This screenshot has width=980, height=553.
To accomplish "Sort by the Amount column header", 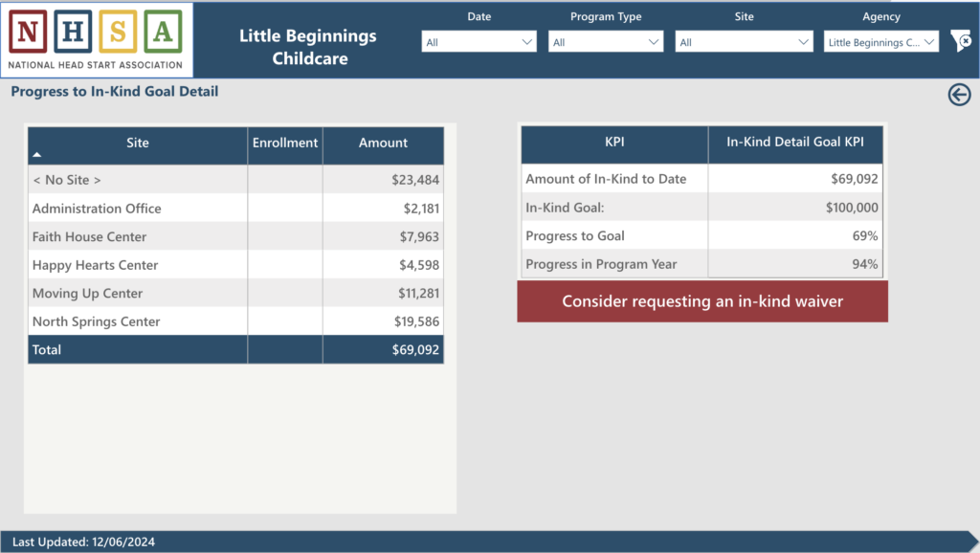I will coord(383,144).
